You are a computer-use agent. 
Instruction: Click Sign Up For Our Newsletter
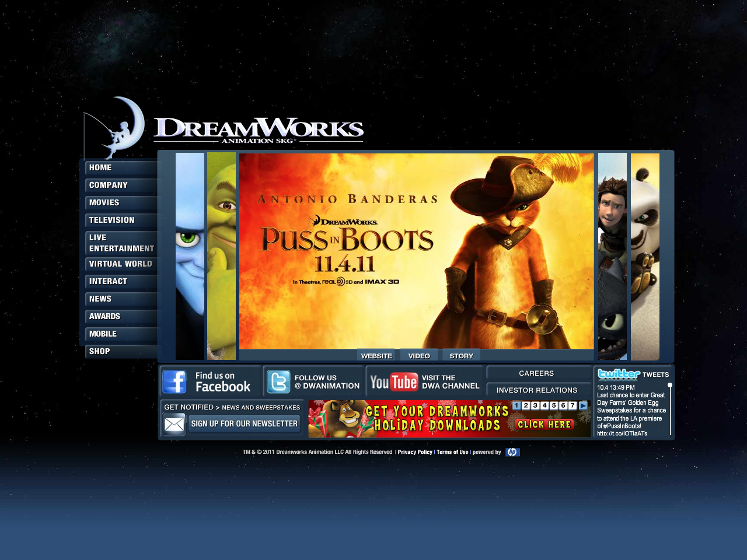[244, 424]
